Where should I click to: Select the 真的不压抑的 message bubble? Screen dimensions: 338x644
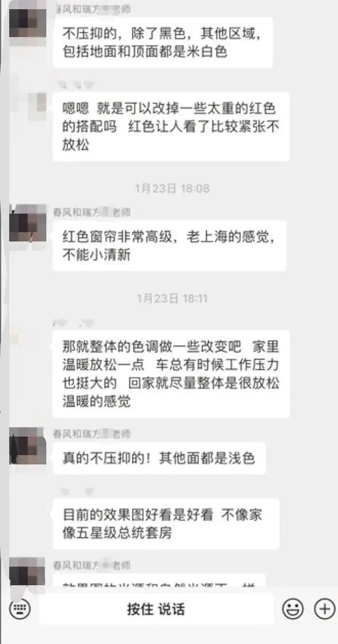click(x=159, y=458)
